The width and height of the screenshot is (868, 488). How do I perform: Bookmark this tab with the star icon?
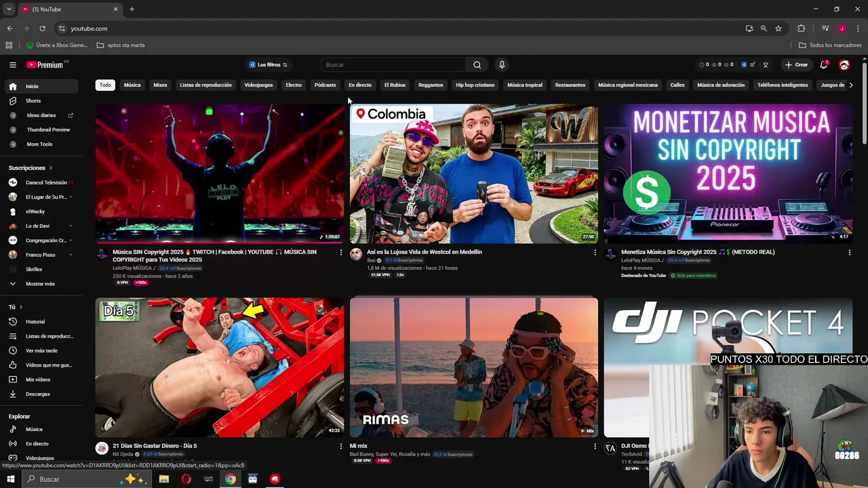pyautogui.click(x=778, y=28)
